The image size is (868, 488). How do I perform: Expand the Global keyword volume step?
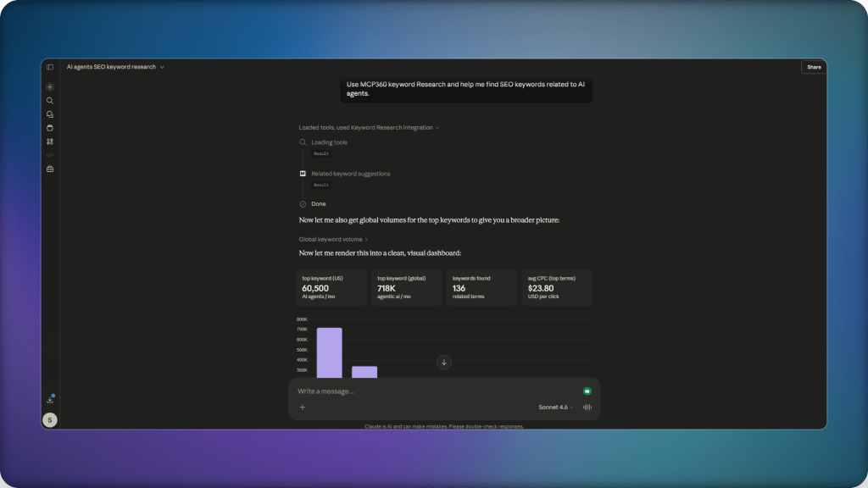pyautogui.click(x=333, y=240)
